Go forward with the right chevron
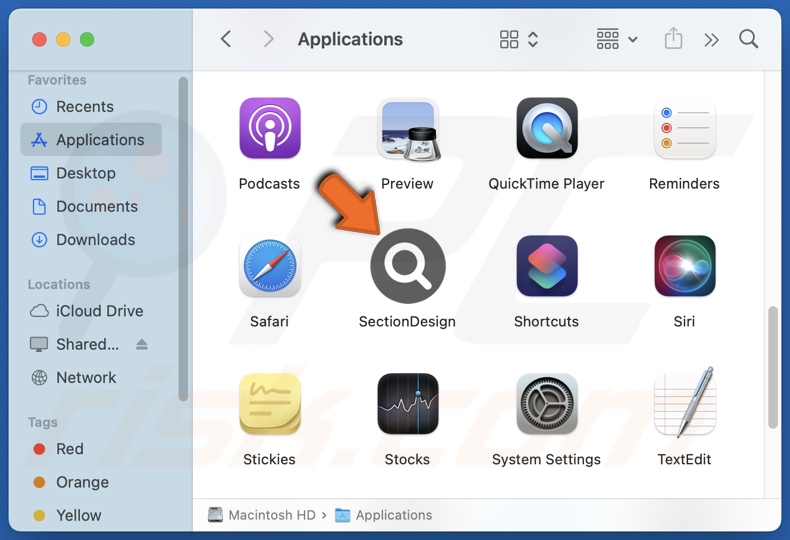 pos(269,39)
